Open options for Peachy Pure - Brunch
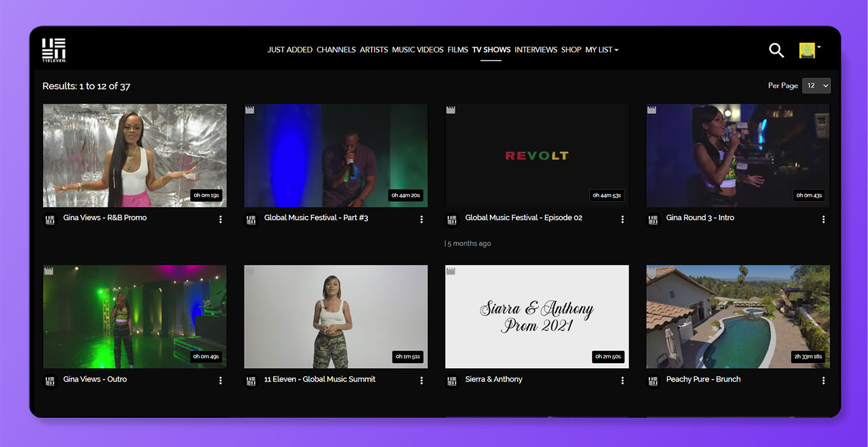Image resolution: width=868 pixels, height=447 pixels. (x=824, y=381)
